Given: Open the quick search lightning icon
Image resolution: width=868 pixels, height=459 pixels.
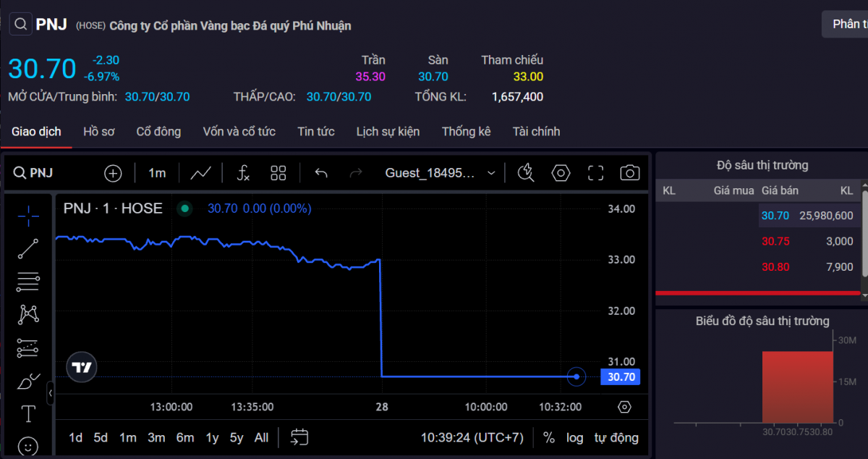Looking at the screenshot, I should (x=527, y=173).
